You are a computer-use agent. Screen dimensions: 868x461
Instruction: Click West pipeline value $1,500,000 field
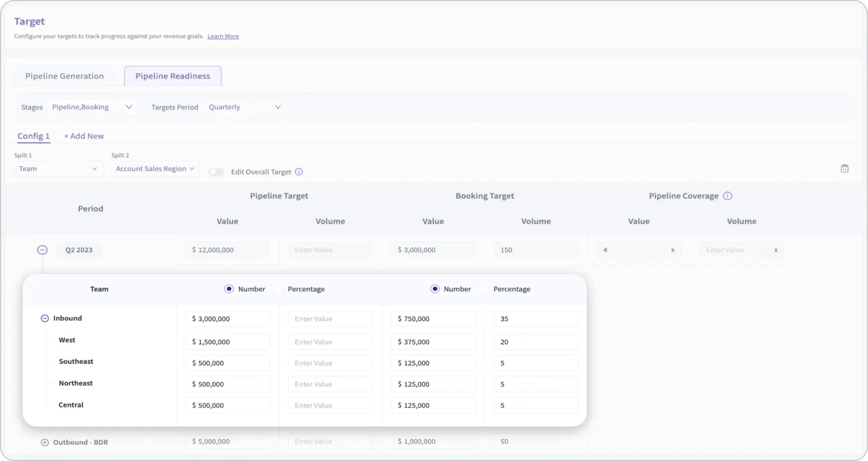[x=228, y=341]
